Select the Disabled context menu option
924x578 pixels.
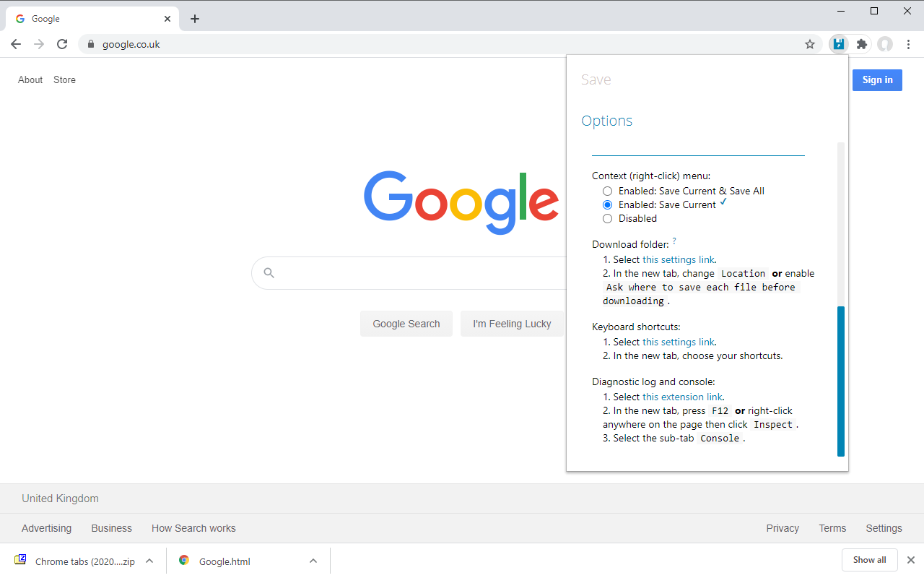[607, 219]
